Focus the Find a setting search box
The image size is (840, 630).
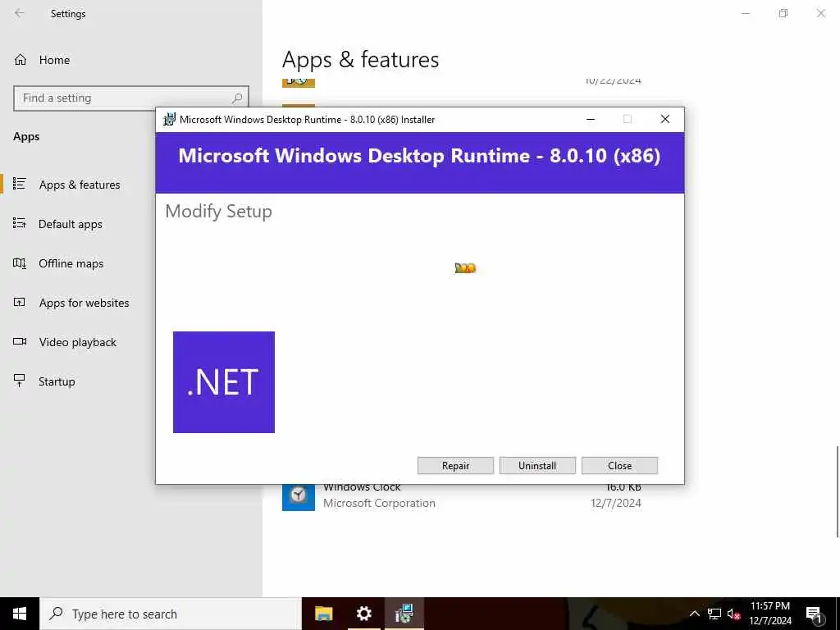[131, 98]
